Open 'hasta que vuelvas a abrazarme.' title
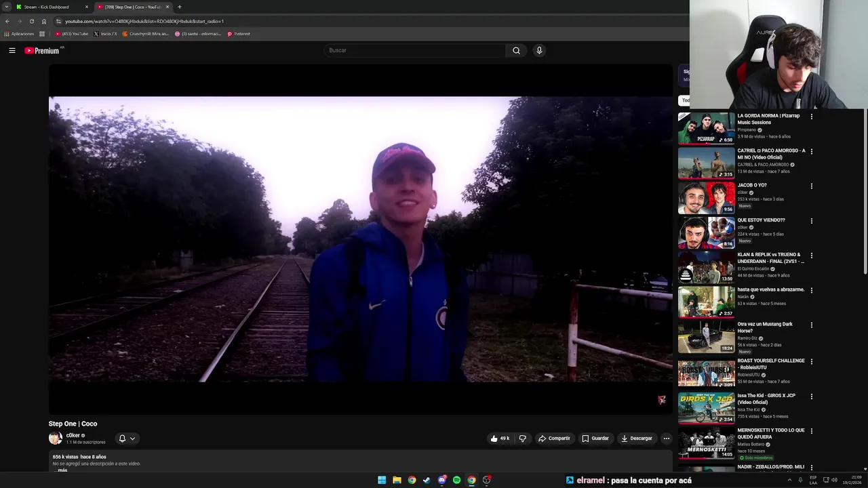 click(771, 289)
